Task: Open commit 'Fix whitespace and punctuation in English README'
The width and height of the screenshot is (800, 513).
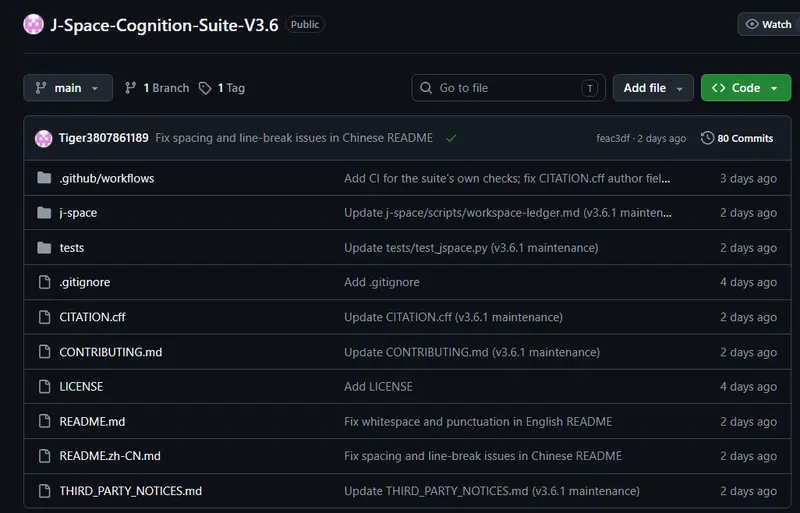Action: tap(478, 422)
